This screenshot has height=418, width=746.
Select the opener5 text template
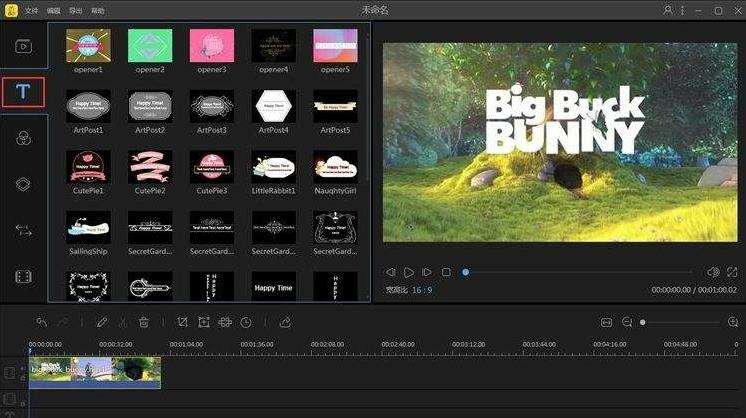pyautogui.click(x=335, y=46)
